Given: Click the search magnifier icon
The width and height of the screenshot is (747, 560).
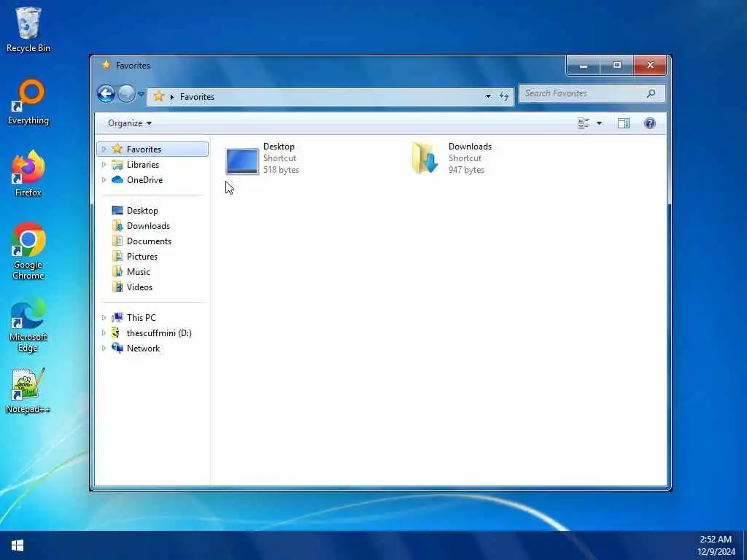Looking at the screenshot, I should point(651,93).
